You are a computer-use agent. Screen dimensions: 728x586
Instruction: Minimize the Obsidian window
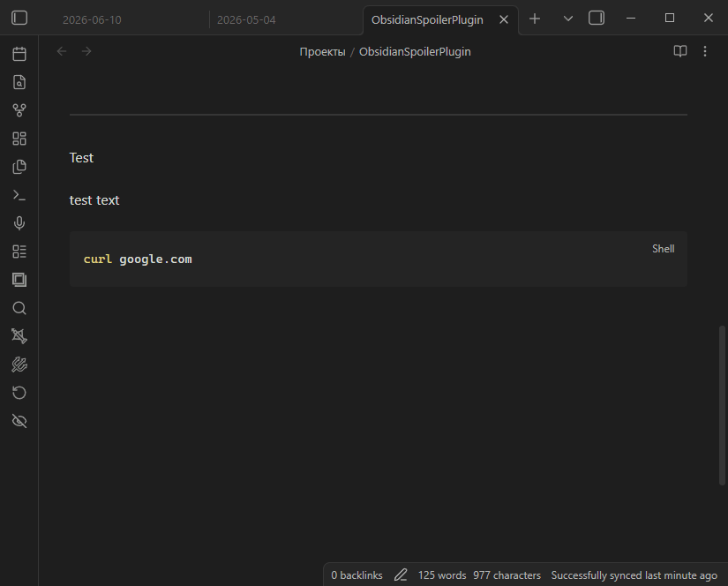[631, 19]
